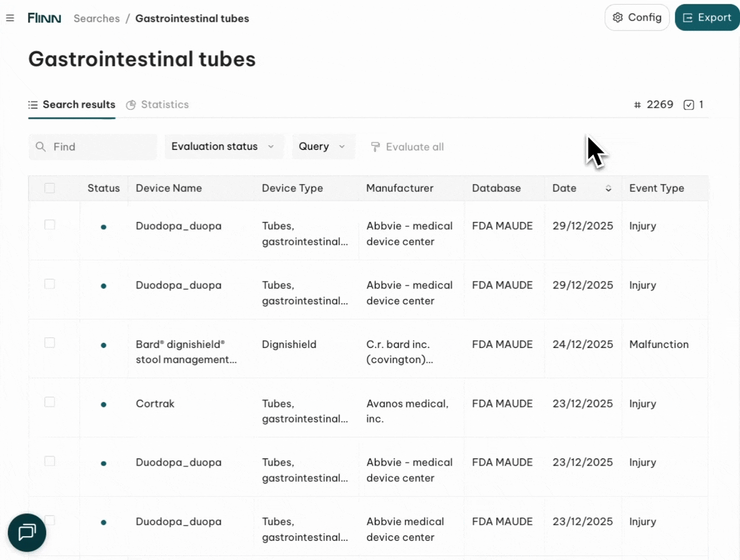Image resolution: width=740 pixels, height=560 pixels.
Task: Open the hamburger navigation menu
Action: click(10, 18)
